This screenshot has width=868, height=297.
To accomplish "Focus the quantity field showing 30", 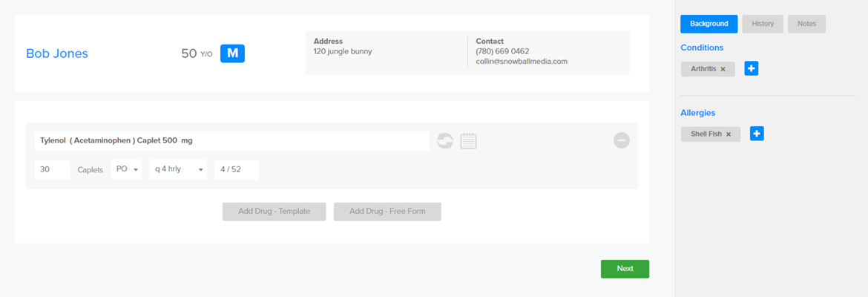I will 52,169.
